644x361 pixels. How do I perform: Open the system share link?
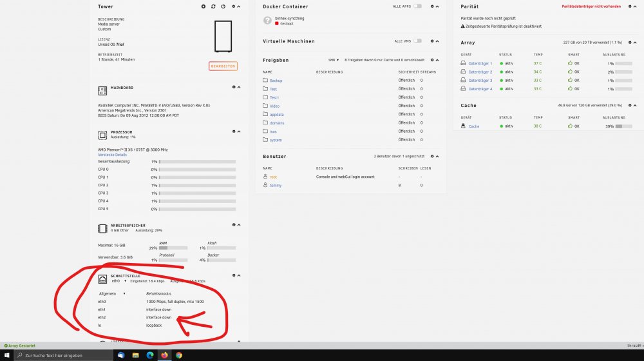[276, 140]
